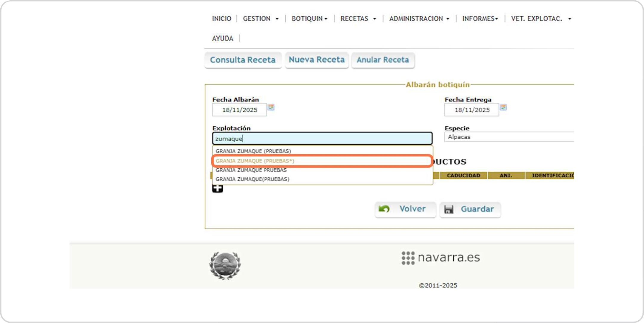Expand the ADMINISTRACION menu
644x323 pixels.
point(419,19)
